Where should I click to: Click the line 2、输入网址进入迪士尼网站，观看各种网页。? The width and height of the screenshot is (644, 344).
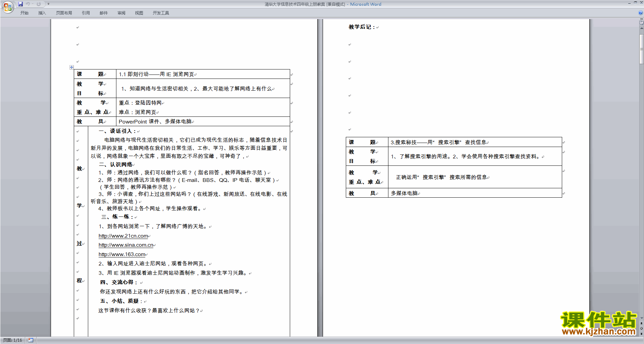[x=153, y=263]
